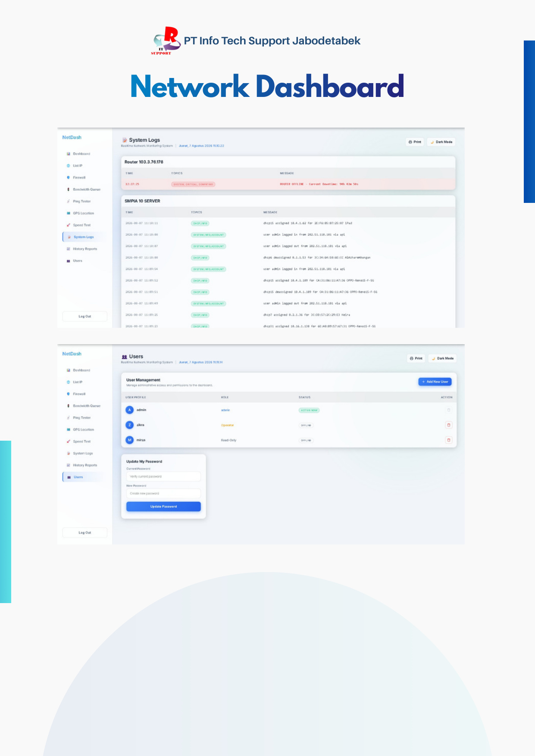Open Firewall shield icon in Users screenshot
535x756 pixels.
pyautogui.click(x=69, y=394)
